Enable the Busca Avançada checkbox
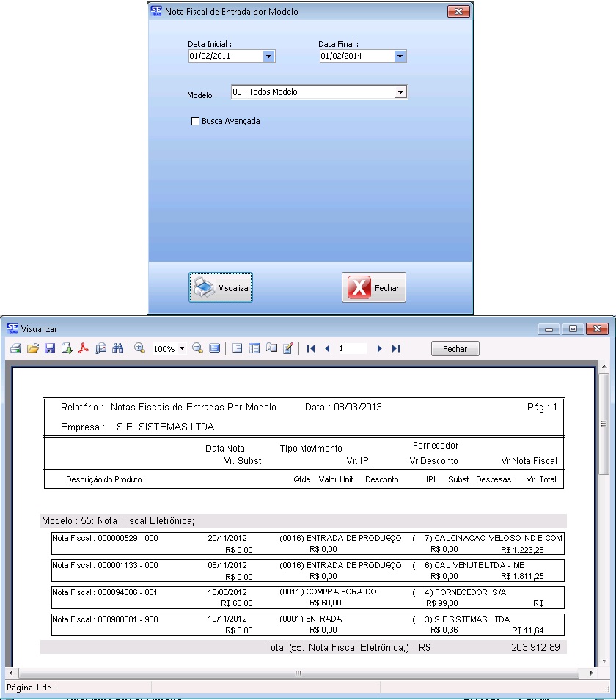 point(195,122)
